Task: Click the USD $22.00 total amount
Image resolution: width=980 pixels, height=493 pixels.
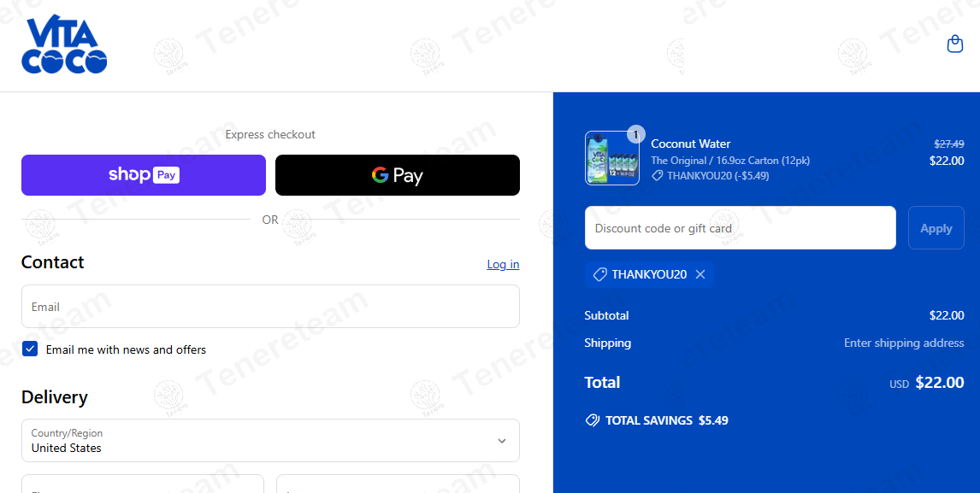Action: click(x=927, y=383)
